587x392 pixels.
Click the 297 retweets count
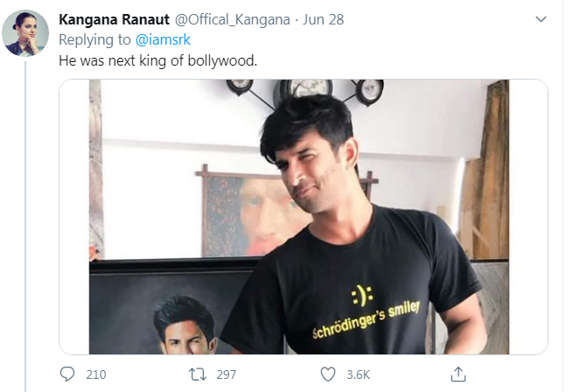[x=226, y=374]
